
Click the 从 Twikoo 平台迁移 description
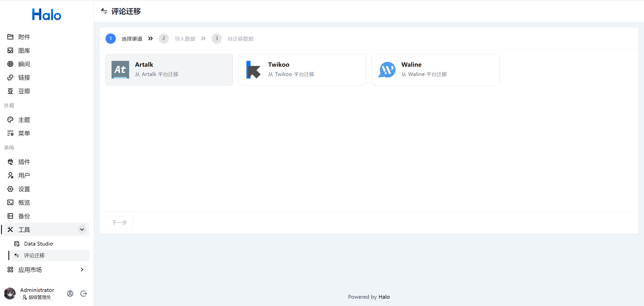pos(291,74)
